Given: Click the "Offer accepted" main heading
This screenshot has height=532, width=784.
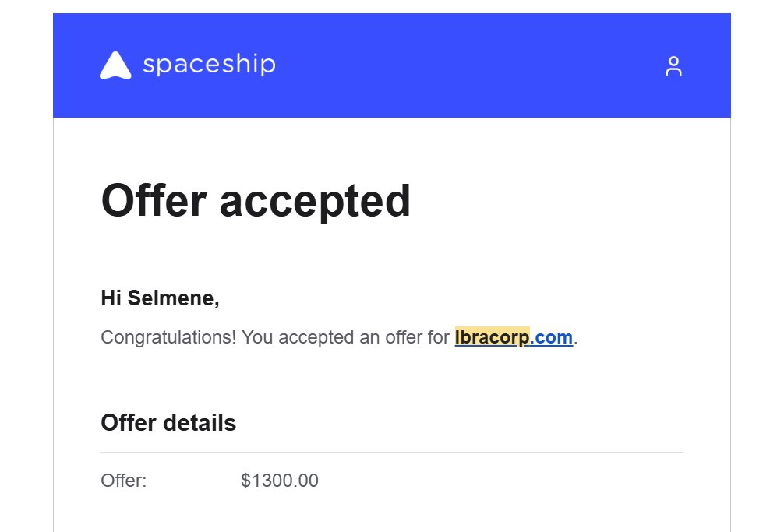Looking at the screenshot, I should [x=256, y=200].
